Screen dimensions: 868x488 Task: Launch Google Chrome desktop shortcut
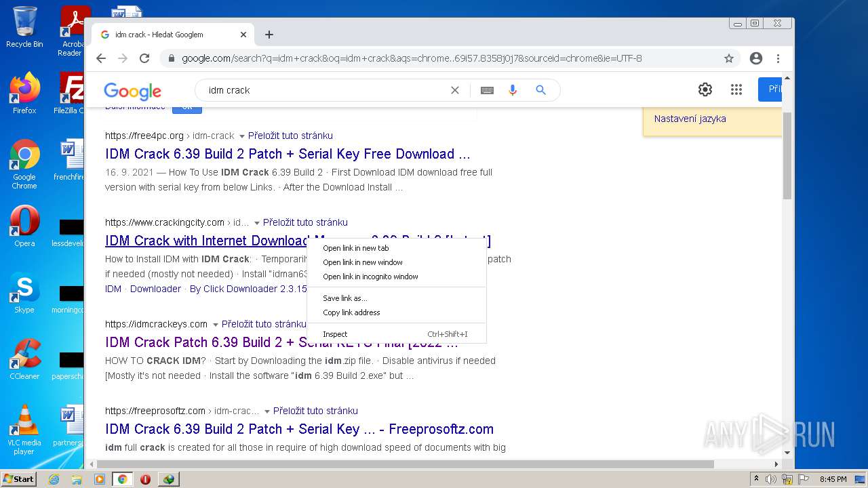click(x=24, y=165)
